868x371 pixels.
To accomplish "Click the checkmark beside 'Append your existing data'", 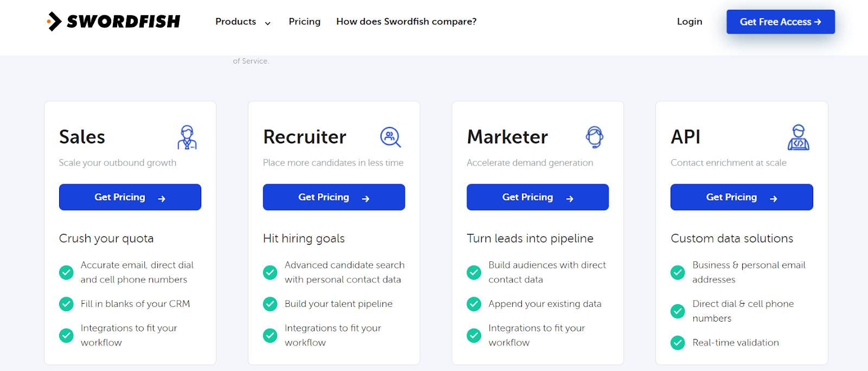I will (474, 304).
